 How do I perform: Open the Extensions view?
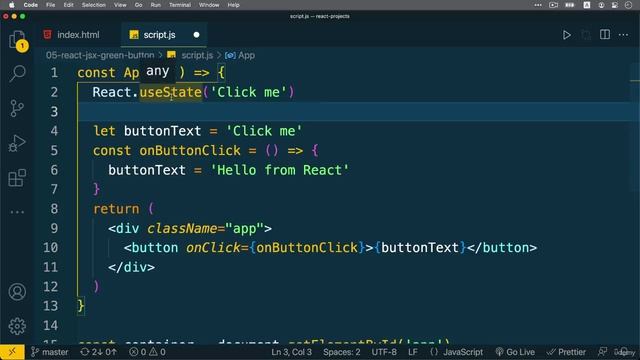pyautogui.click(x=17, y=178)
